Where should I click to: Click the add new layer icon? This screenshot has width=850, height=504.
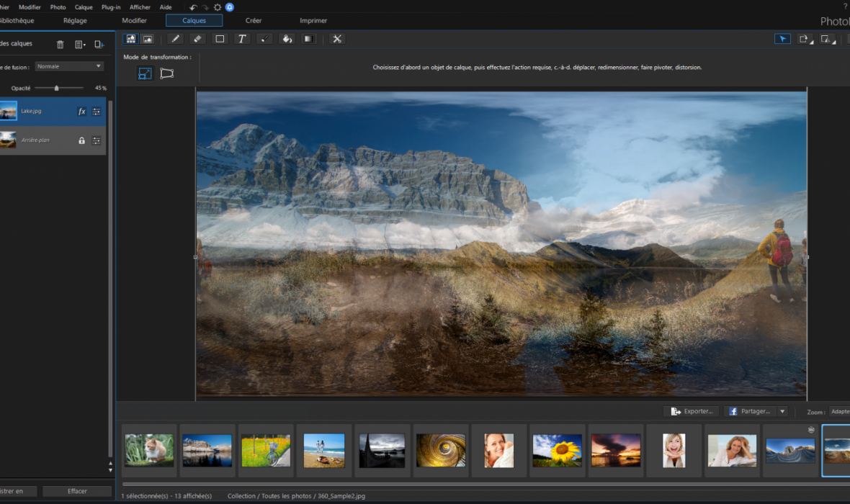point(99,45)
